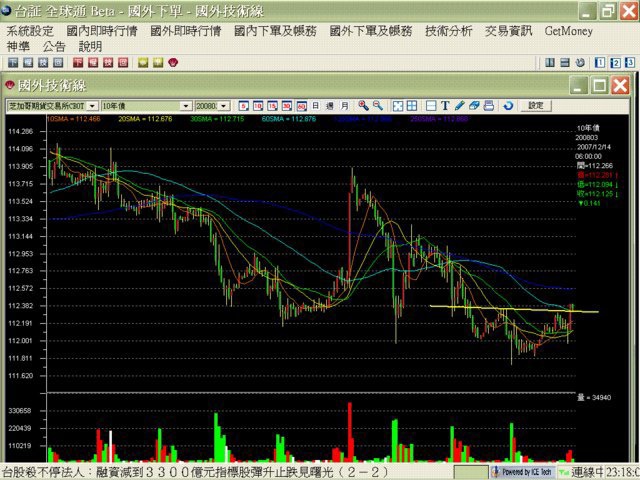Zoom in on the chart with the plus magnifier
Viewport: 640px width, 480px height.
coord(363,106)
